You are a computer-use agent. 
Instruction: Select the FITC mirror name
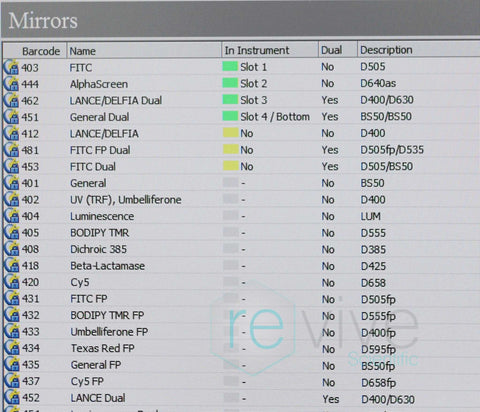[x=81, y=68]
